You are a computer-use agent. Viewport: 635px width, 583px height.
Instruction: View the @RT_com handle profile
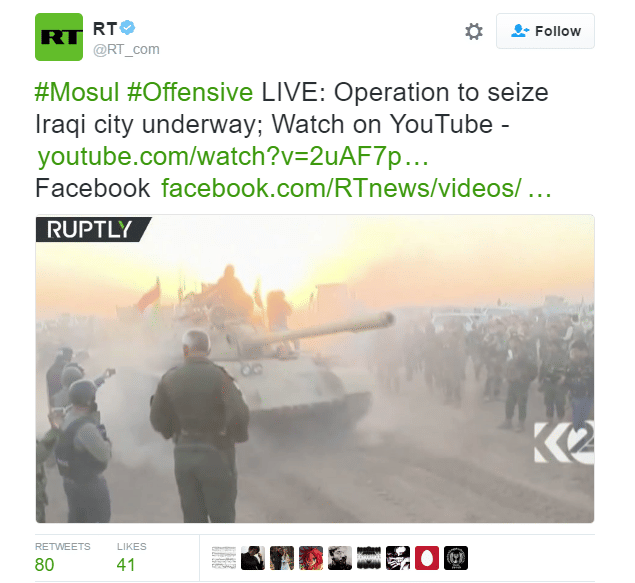(x=126, y=49)
